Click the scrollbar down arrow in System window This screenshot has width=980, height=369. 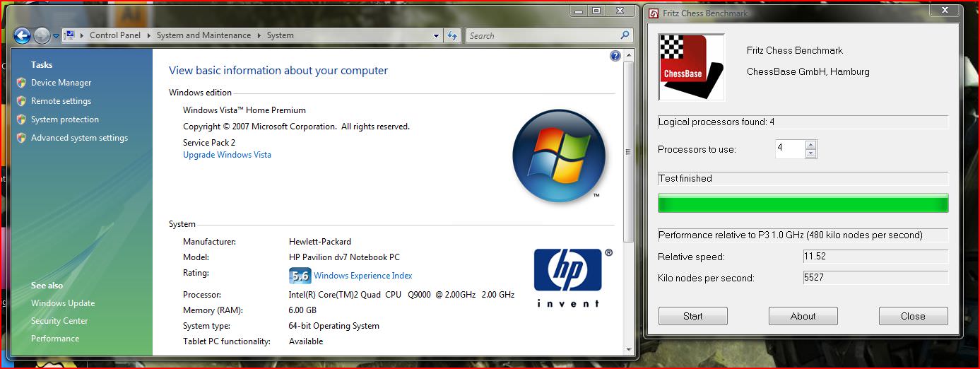pos(628,348)
